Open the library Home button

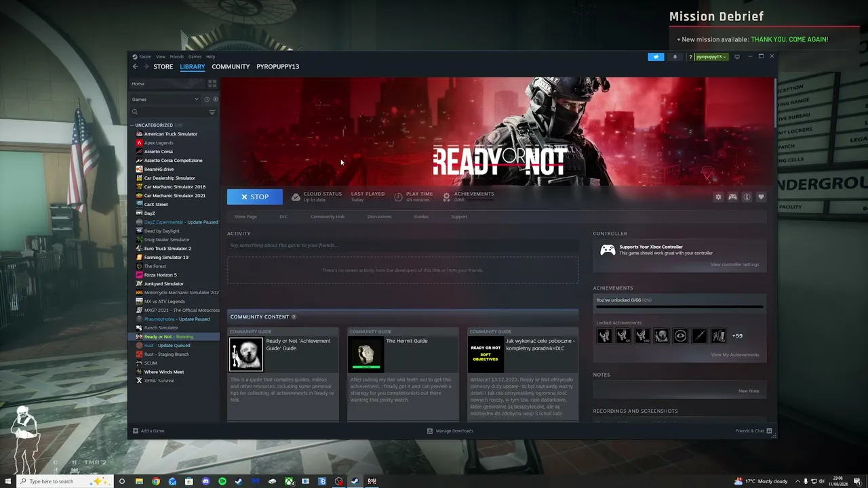click(x=167, y=83)
